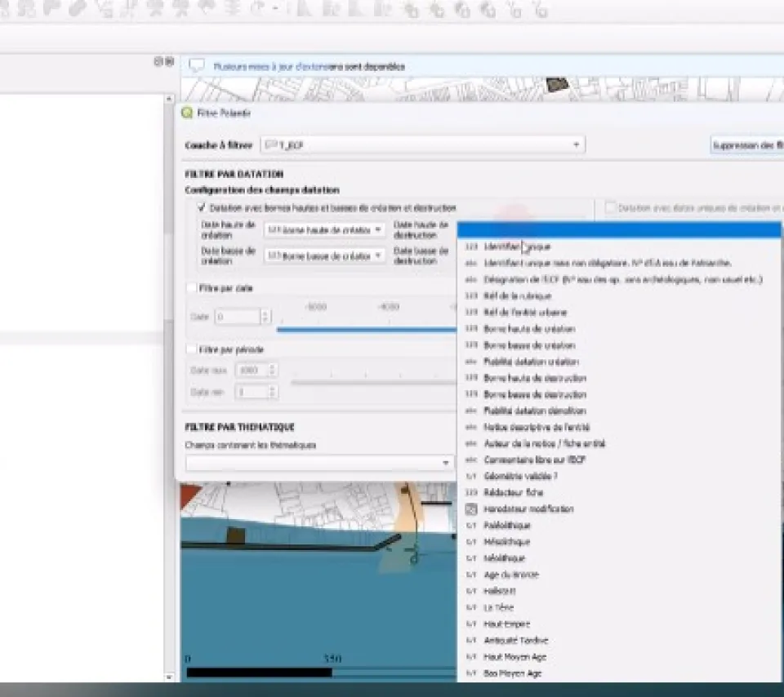This screenshot has height=697, width=784.
Task: Click the Date max input field
Action: click(252, 371)
